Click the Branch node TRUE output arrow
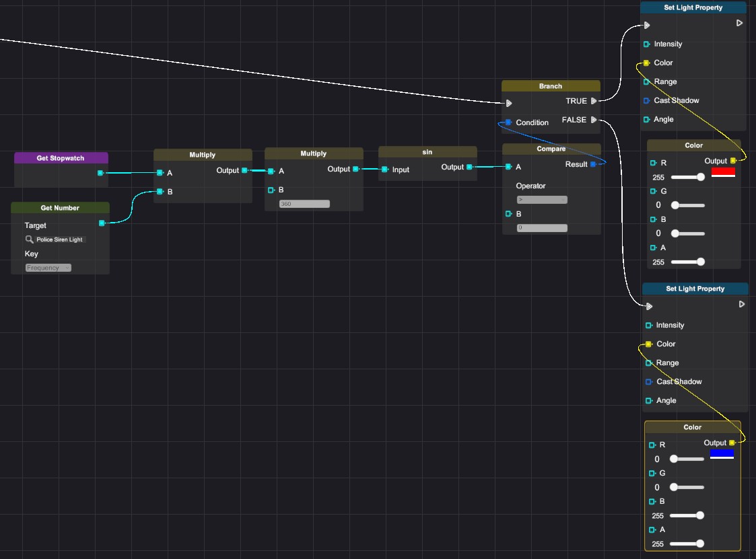 [594, 101]
